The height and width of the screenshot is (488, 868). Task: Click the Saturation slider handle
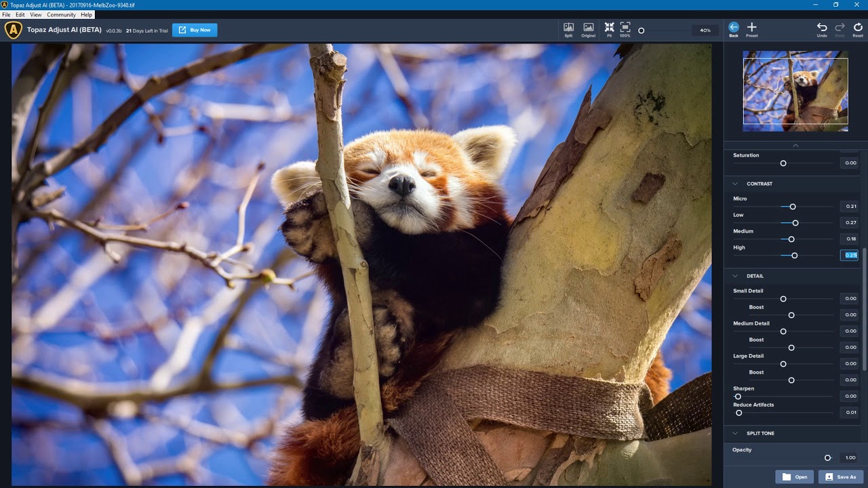pos(783,163)
